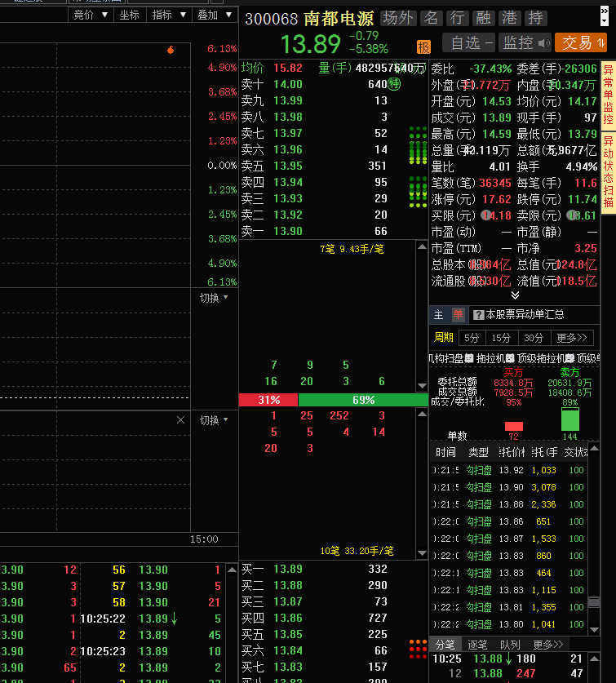Click the scrollbar thumb in the 异动单 list
Viewport: 616px width, 683px height.
tap(594, 602)
